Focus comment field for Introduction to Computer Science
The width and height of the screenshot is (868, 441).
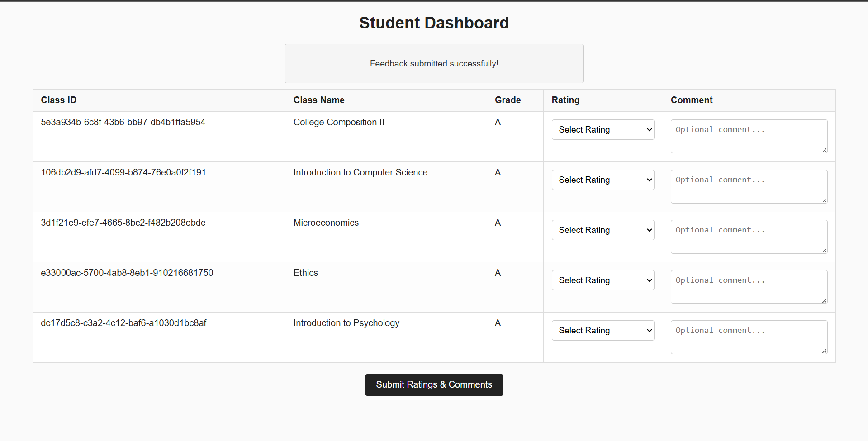coord(749,186)
